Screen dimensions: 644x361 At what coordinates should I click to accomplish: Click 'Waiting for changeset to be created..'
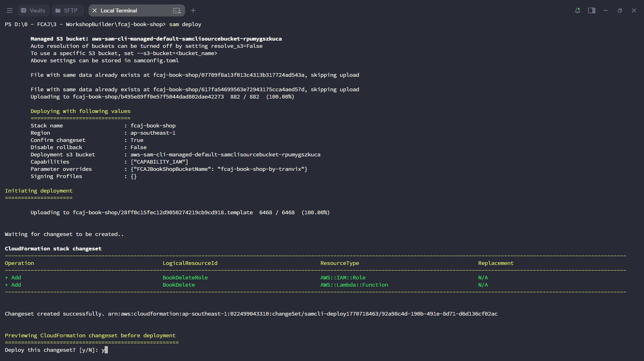(64, 234)
